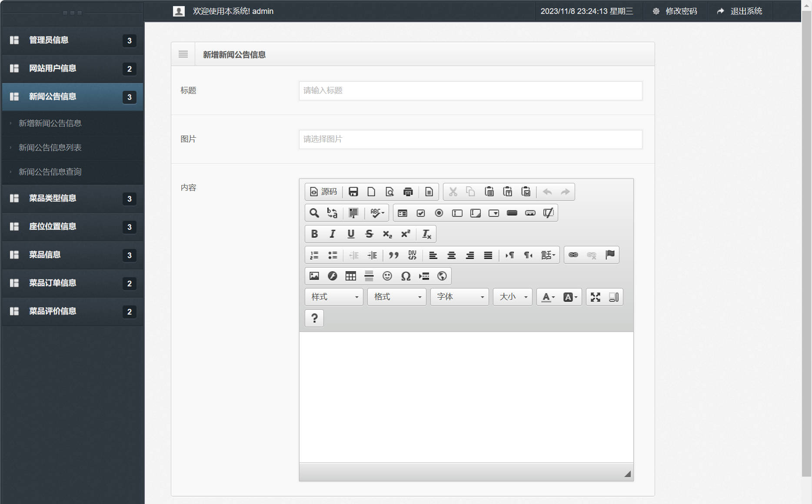Focus the 标题 title input field
This screenshot has width=812, height=504.
(x=470, y=91)
